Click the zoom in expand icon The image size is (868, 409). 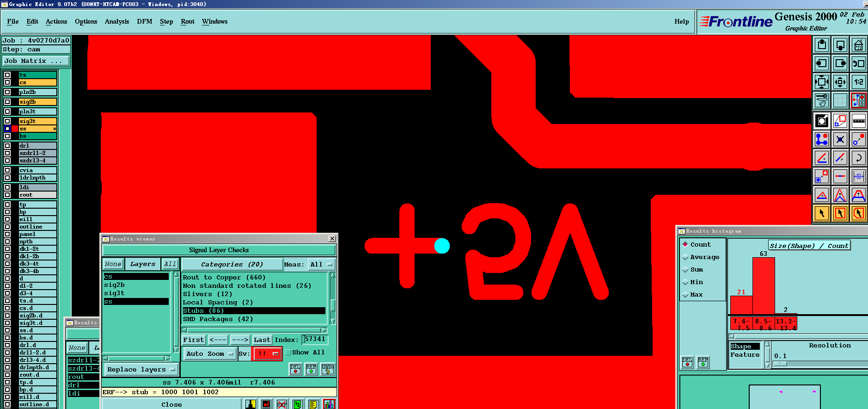[822, 82]
